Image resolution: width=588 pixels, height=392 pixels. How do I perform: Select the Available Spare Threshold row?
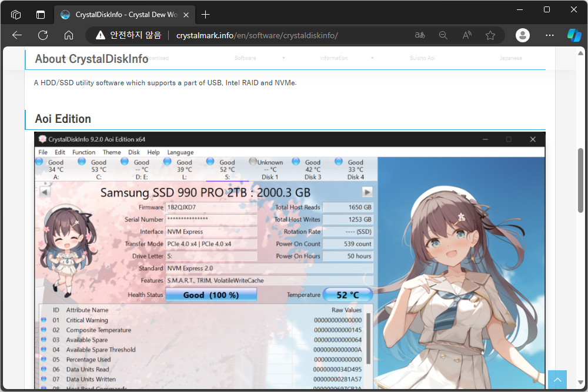tap(202, 350)
